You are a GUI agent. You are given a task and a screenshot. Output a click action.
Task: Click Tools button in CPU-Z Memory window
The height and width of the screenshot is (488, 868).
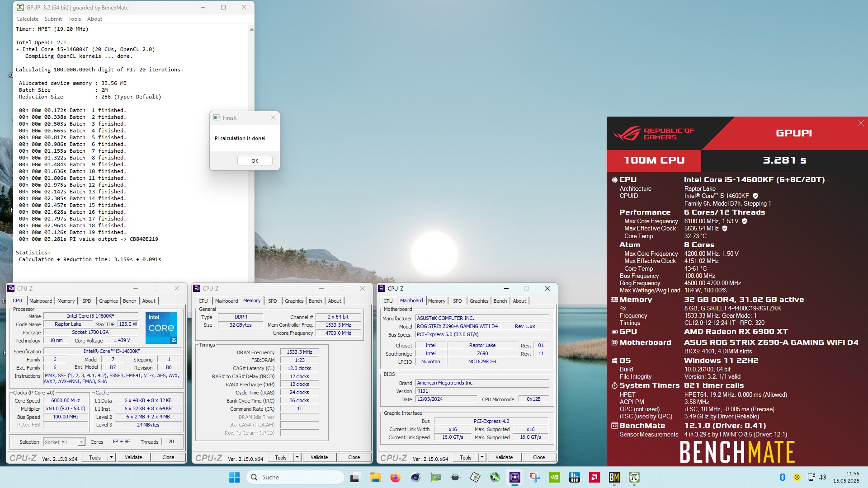280,457
